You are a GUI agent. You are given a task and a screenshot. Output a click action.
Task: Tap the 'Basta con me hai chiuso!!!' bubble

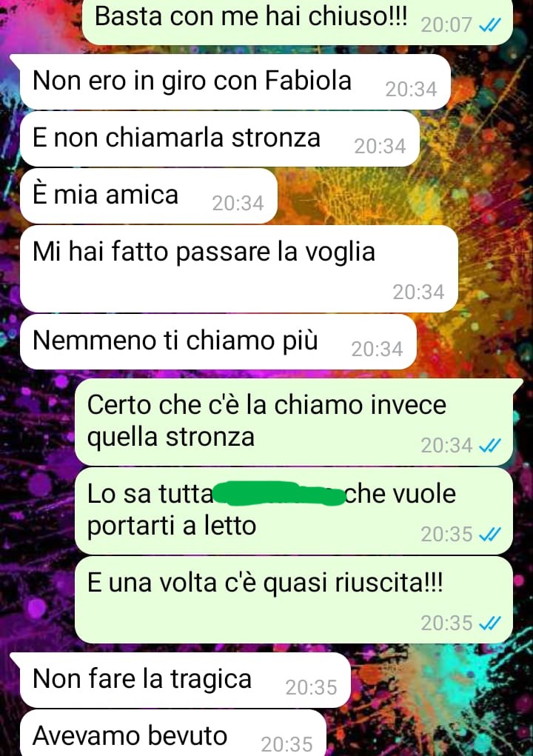pyautogui.click(x=298, y=20)
